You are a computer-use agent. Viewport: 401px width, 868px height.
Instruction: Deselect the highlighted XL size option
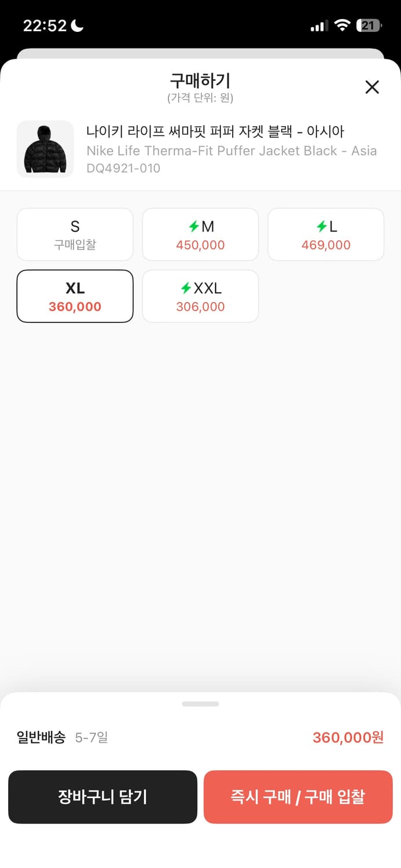coord(75,296)
